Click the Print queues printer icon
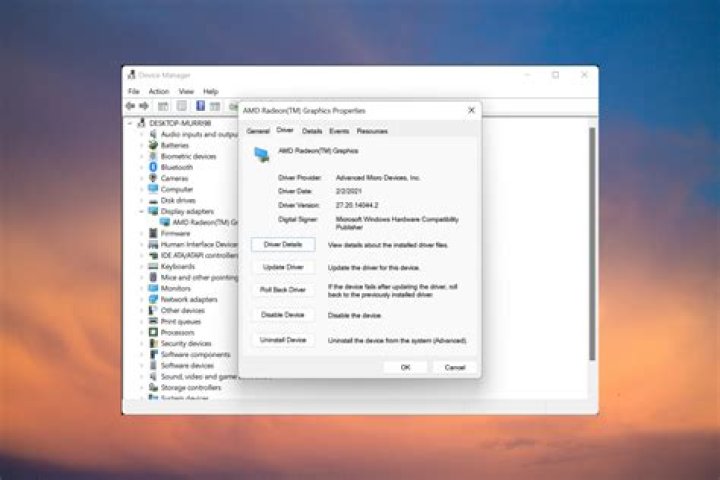Viewport: 720px width, 480px height. point(153,321)
